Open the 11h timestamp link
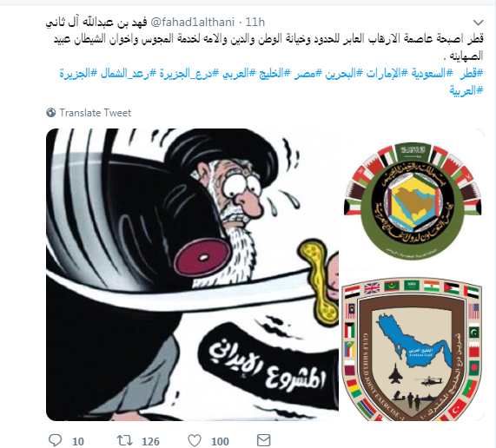Image resolution: width=496 pixels, height=448 pixels. pos(255,22)
